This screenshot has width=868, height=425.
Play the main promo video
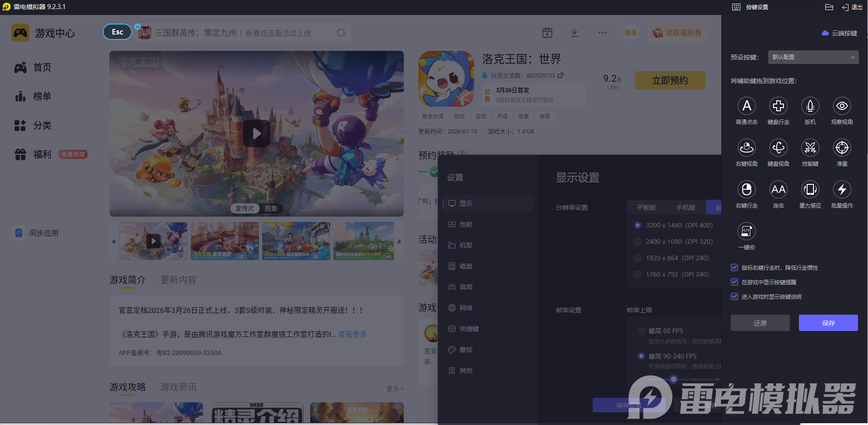click(x=257, y=133)
